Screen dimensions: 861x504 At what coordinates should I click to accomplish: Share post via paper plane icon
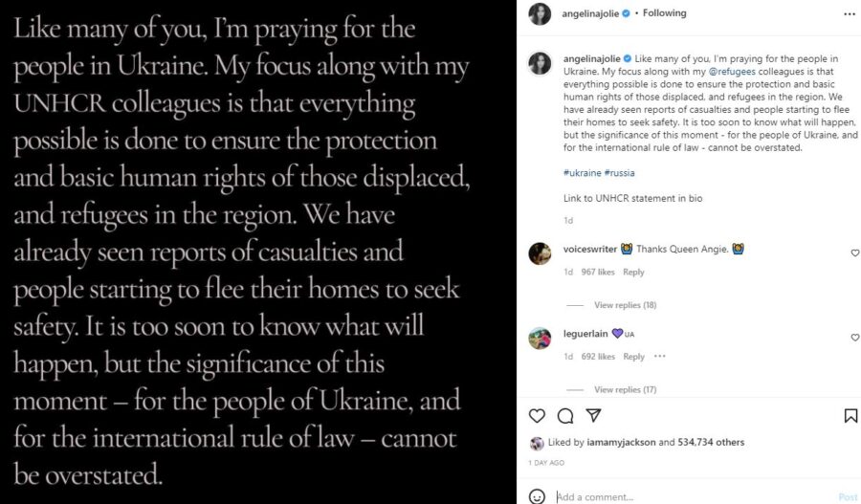click(593, 416)
